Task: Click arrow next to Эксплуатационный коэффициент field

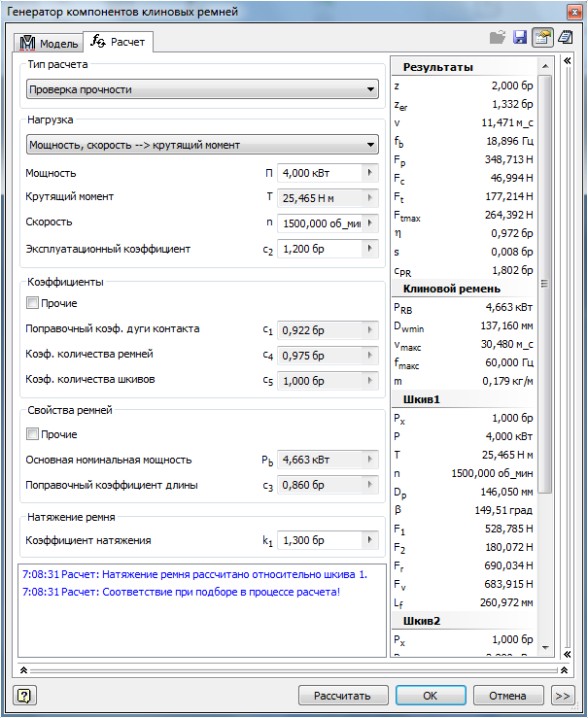Action: click(x=370, y=249)
